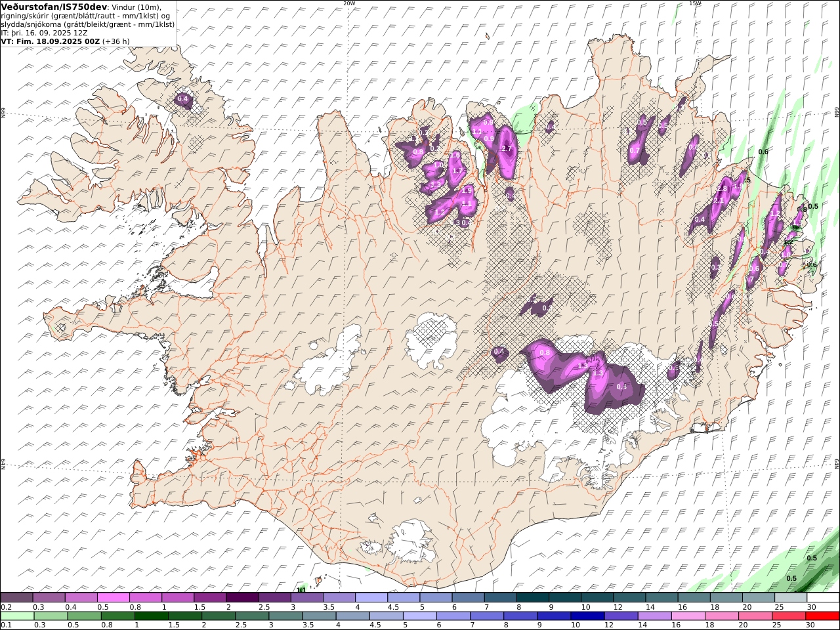Click the purple snow patch in the Westfjords
Image resolution: width=840 pixels, height=630 pixels.
184,100
